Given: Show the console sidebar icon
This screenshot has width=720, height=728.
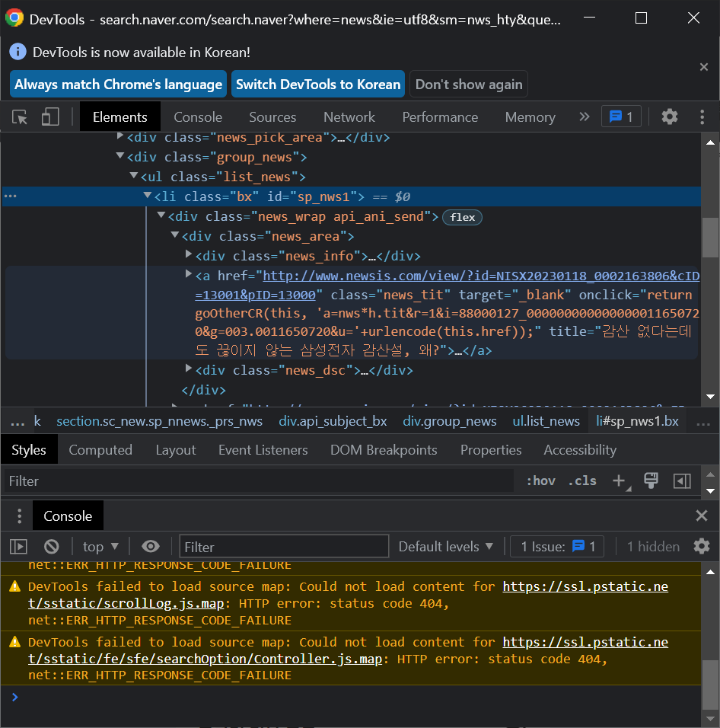Looking at the screenshot, I should (18, 547).
